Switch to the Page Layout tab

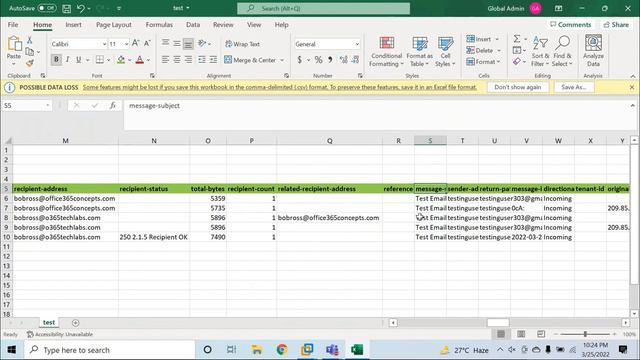pyautogui.click(x=113, y=25)
